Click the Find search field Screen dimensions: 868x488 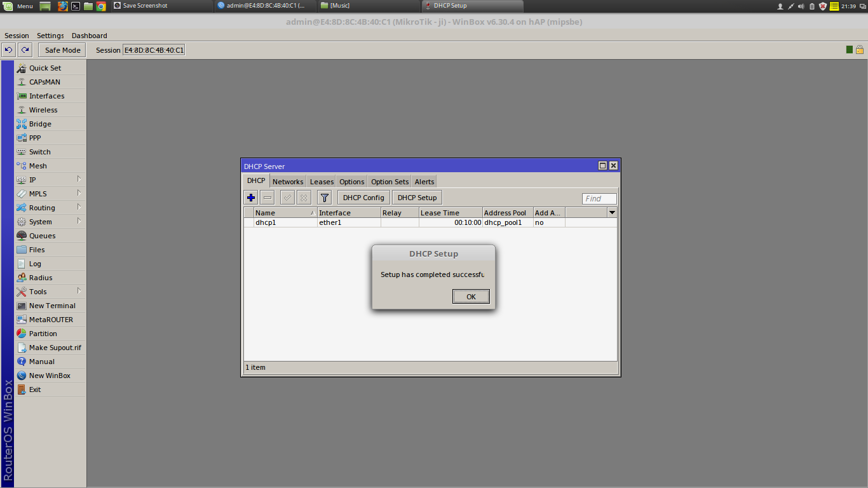pyautogui.click(x=599, y=199)
